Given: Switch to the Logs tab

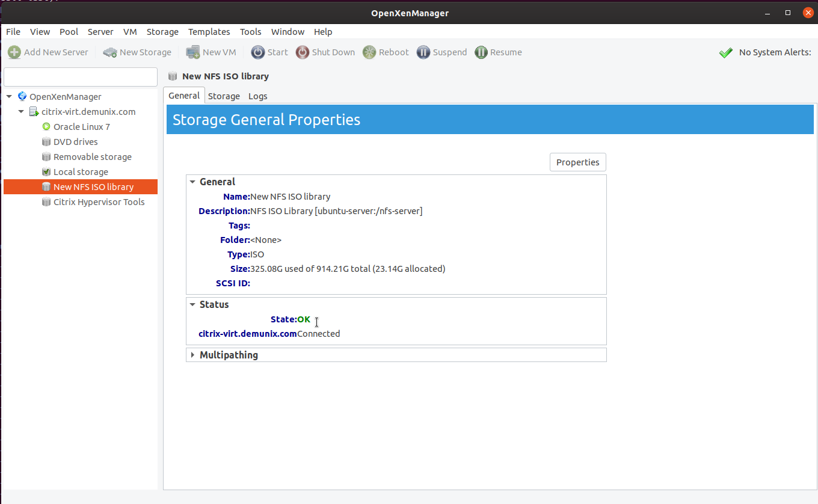Looking at the screenshot, I should point(257,96).
